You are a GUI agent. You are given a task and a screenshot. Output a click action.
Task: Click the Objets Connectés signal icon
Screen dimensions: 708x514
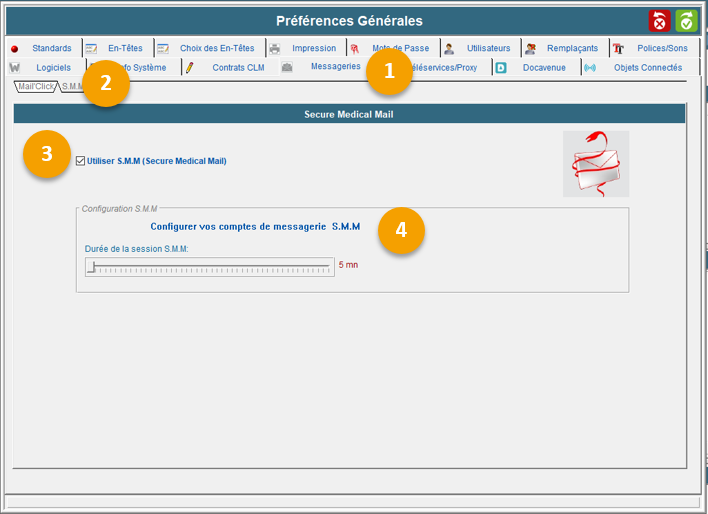pyautogui.click(x=590, y=68)
